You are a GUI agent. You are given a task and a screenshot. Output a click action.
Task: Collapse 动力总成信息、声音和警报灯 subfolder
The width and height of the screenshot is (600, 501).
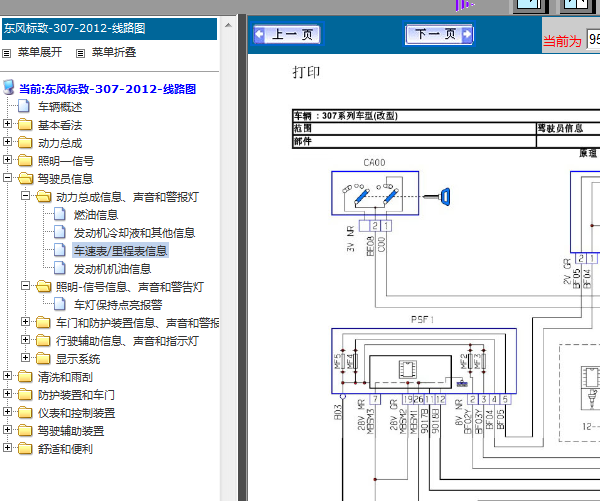[x=25, y=196]
